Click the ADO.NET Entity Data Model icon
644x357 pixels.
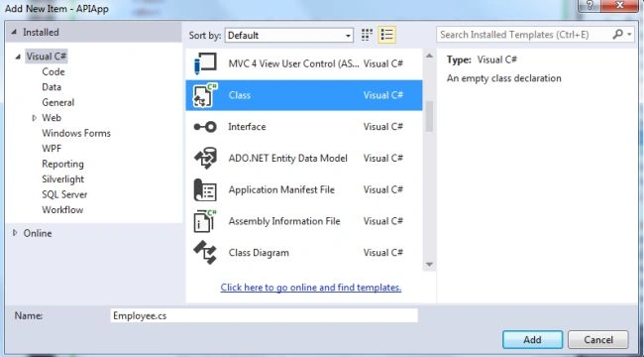pos(205,159)
